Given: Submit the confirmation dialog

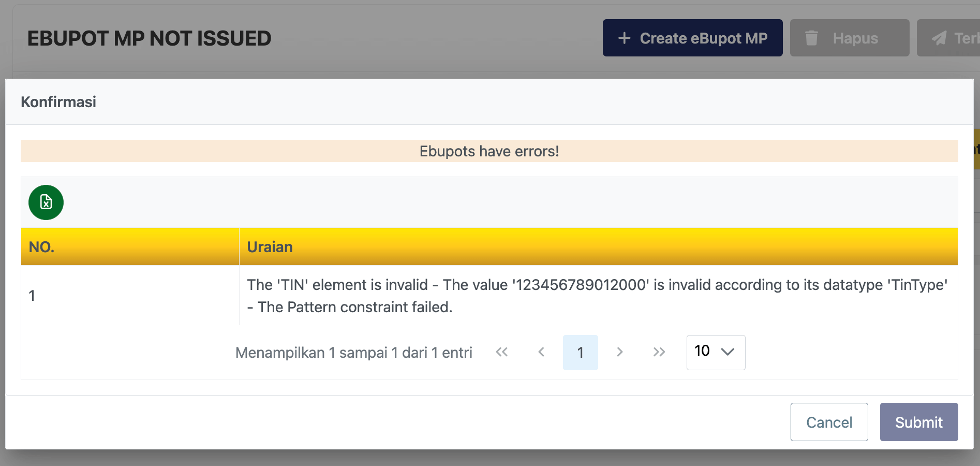Looking at the screenshot, I should click(x=918, y=422).
